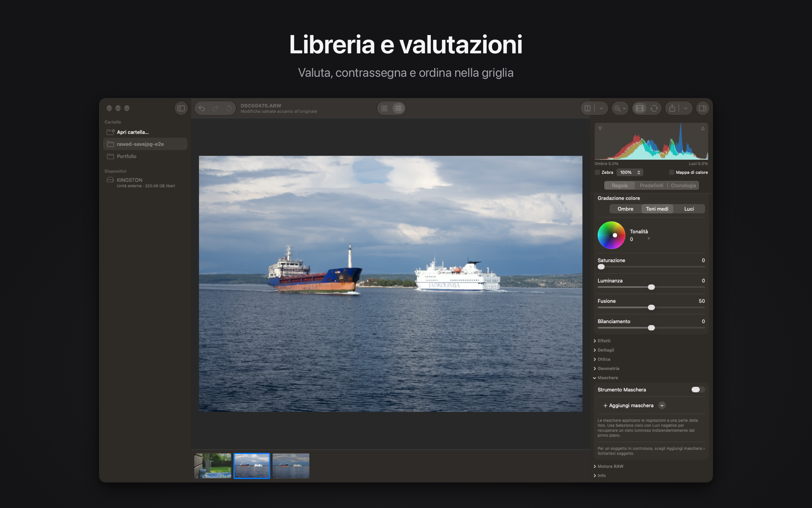Viewport: 812px width, 508px height.
Task: Click the share export icon
Action: tap(672, 108)
